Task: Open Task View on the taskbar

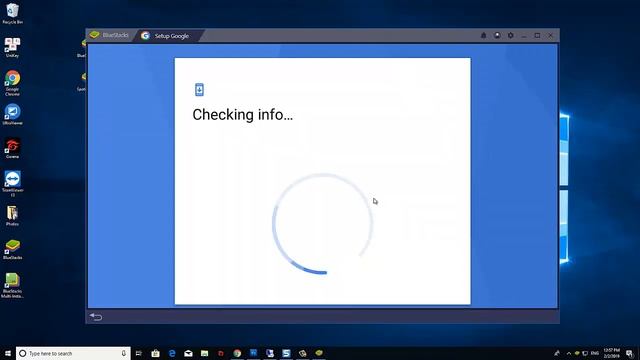Action: (x=138, y=353)
